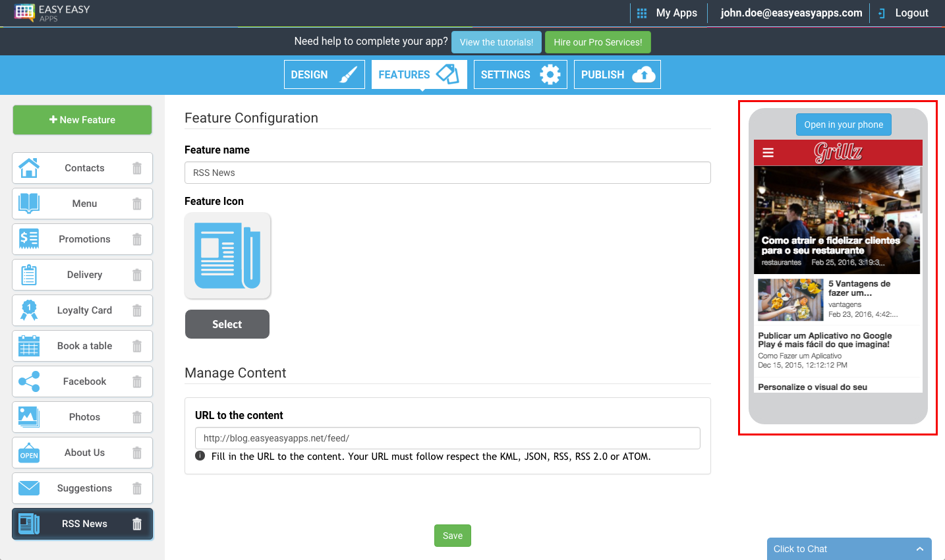The width and height of the screenshot is (945, 560).
Task: Select the Book a table calendar icon
Action: [x=28, y=346]
